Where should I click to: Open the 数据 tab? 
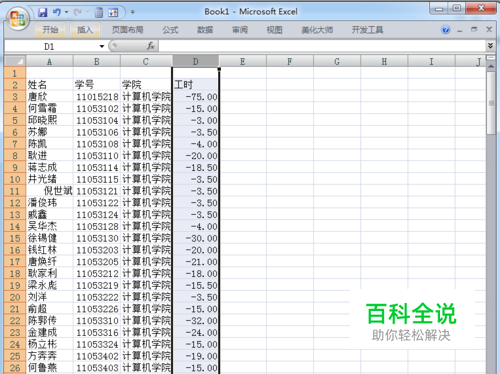pyautogui.click(x=205, y=30)
